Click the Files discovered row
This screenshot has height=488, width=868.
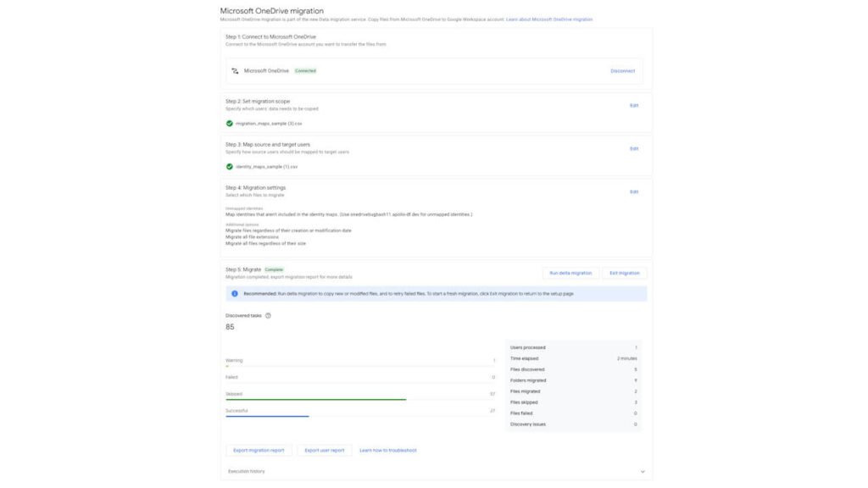[574, 369]
